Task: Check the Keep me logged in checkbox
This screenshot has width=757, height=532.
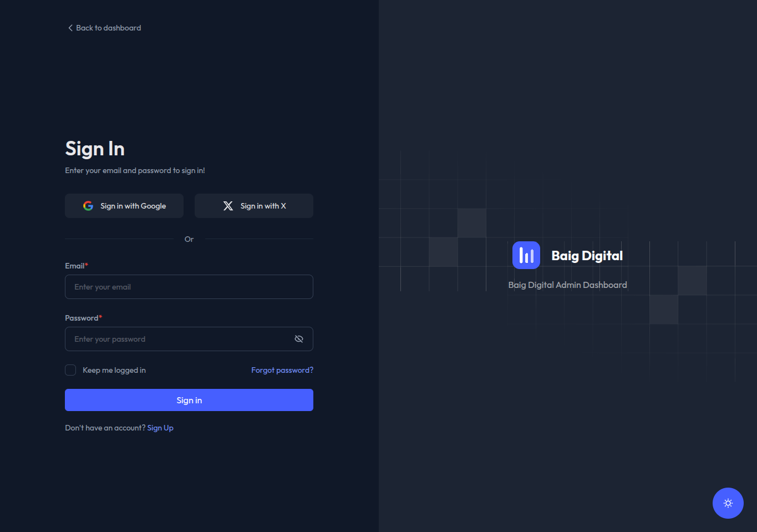Action: tap(70, 370)
